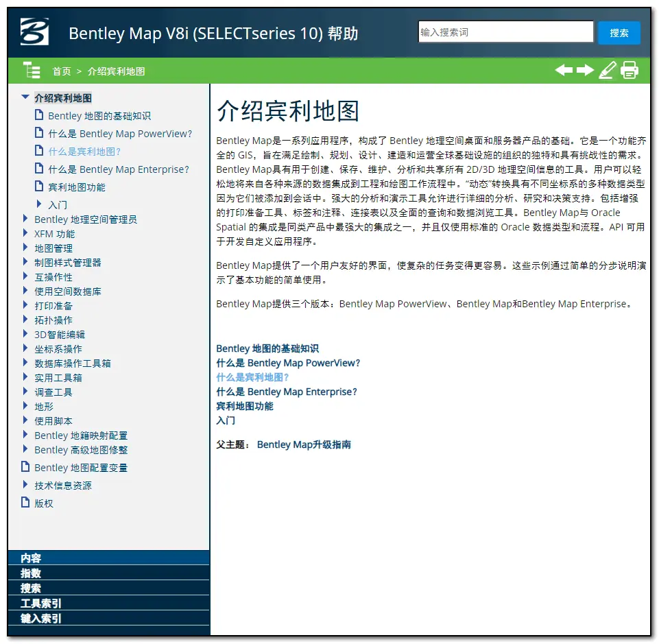Expand the 使用脚本 node
659x644 pixels.
pos(25,420)
